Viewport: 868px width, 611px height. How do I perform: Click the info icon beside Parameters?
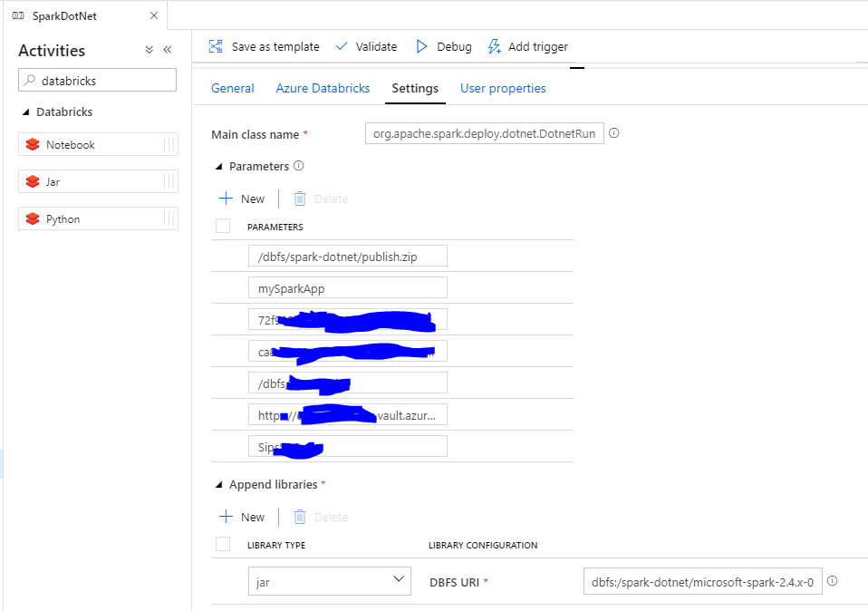point(298,166)
